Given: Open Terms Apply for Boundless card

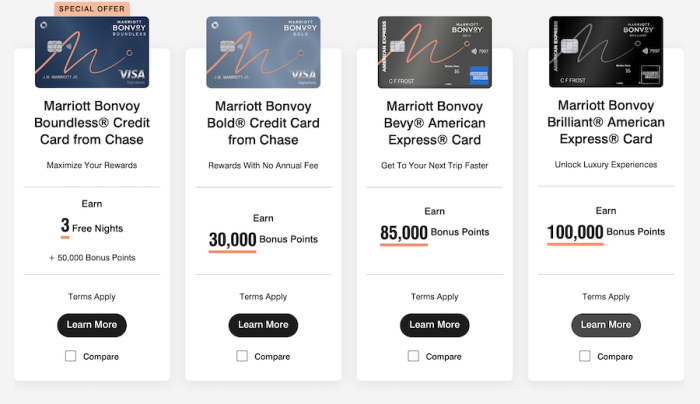Looking at the screenshot, I should pos(92,297).
